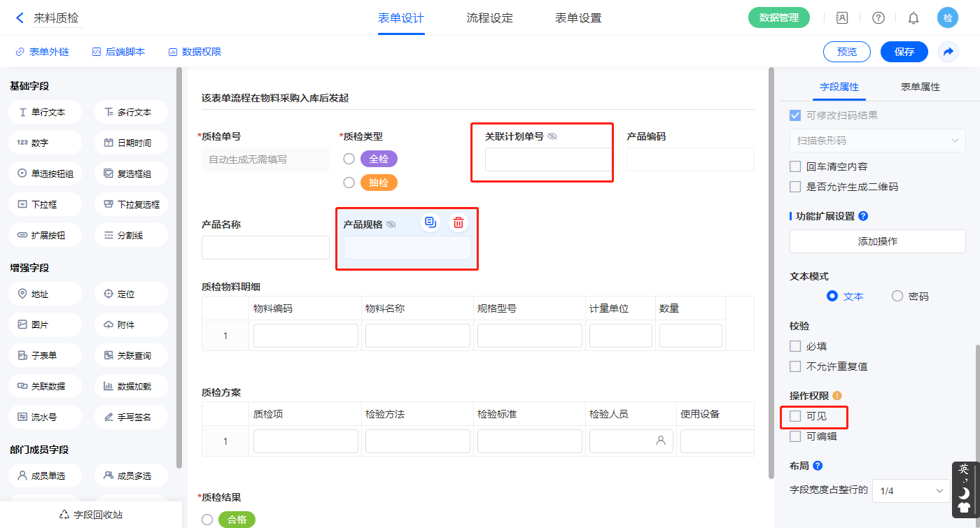Screen dimensions: 980x528
Task: Click the address book icon in header
Action: pyautogui.click(x=842, y=18)
